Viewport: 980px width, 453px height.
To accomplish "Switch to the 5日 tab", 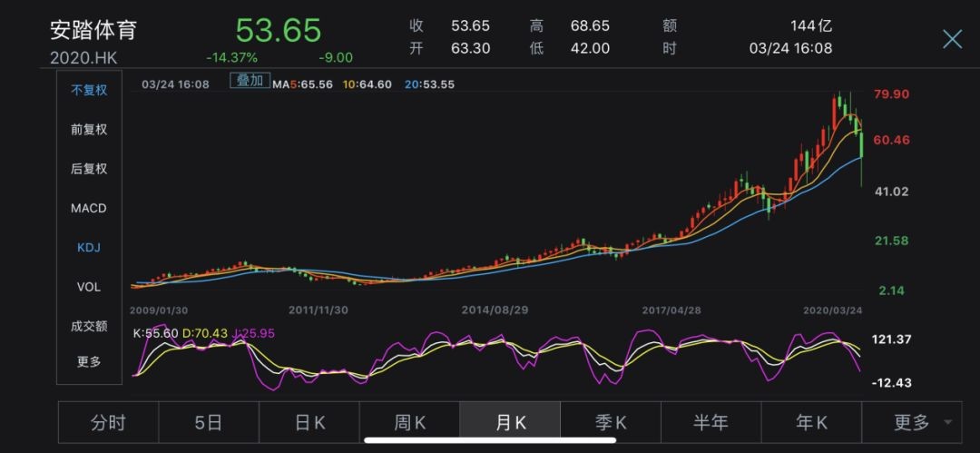I will (x=209, y=423).
